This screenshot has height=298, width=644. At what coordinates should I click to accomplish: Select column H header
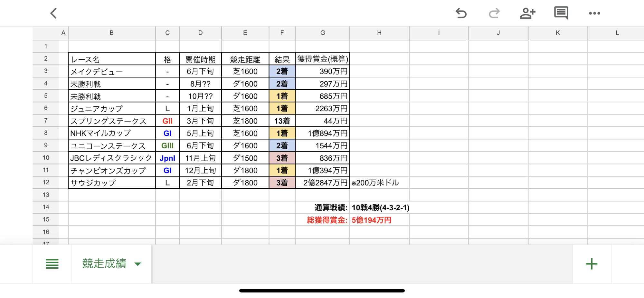(x=379, y=33)
